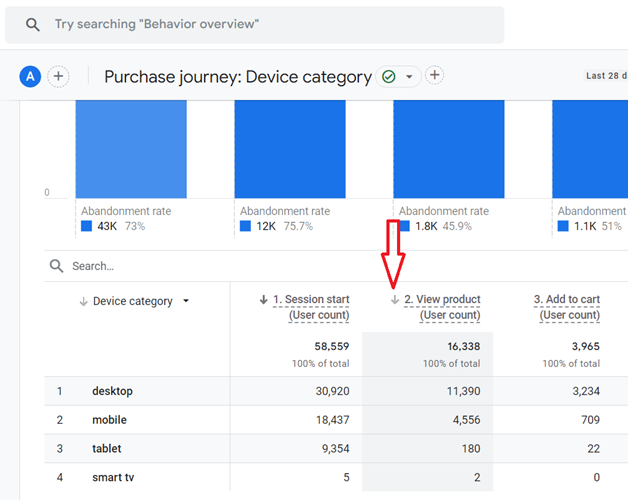Open the dropdown next to the green checkmark
Image resolution: width=628 pixels, height=500 pixels.
[409, 77]
